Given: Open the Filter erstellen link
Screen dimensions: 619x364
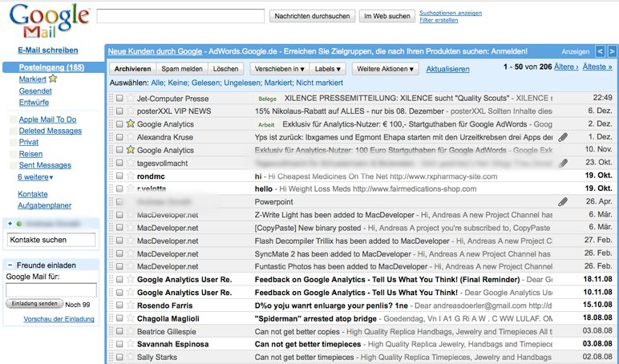Looking at the screenshot, I should pos(439,20).
